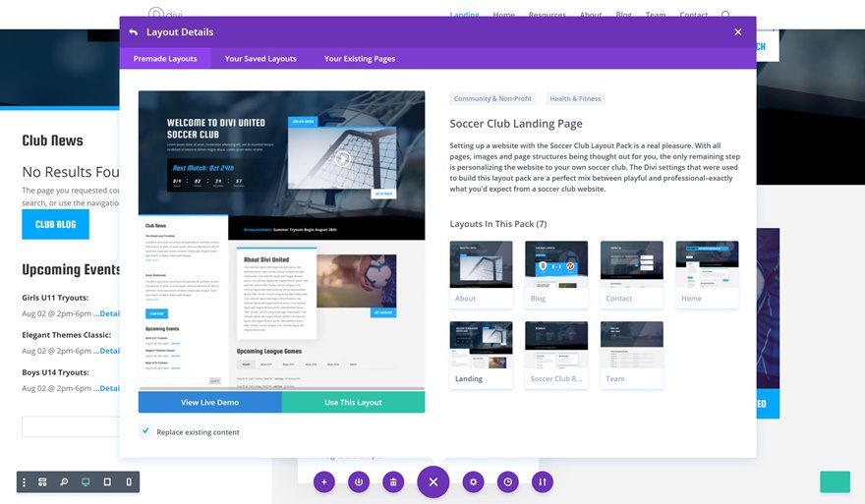Switch to Premade Layouts tab
Viewport: 865px width, 504px height.
pos(165,58)
